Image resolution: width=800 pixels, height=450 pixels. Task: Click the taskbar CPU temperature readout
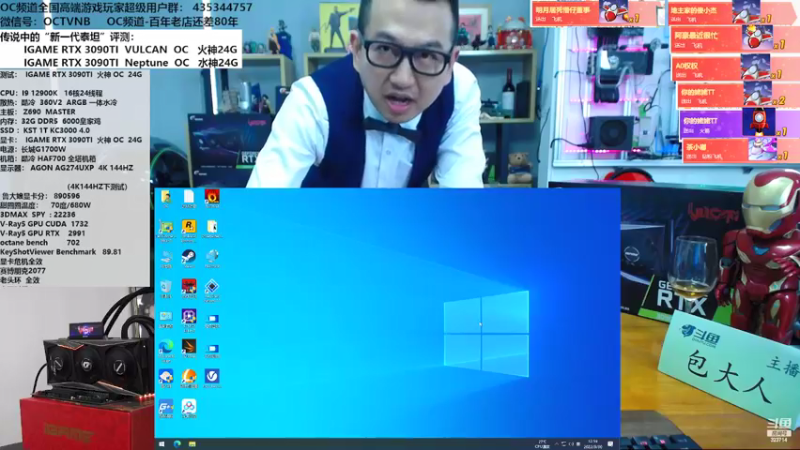tap(541, 444)
